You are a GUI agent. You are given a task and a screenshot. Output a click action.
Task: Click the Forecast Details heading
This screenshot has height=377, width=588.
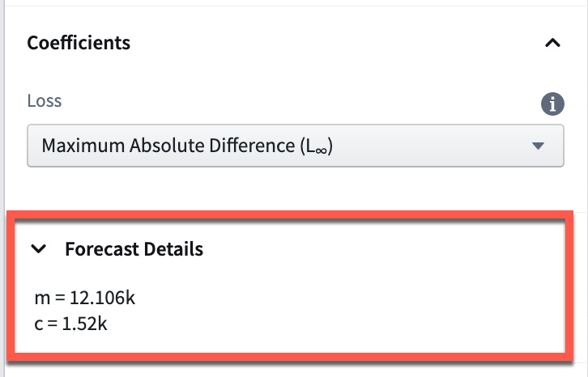pyautogui.click(x=134, y=249)
